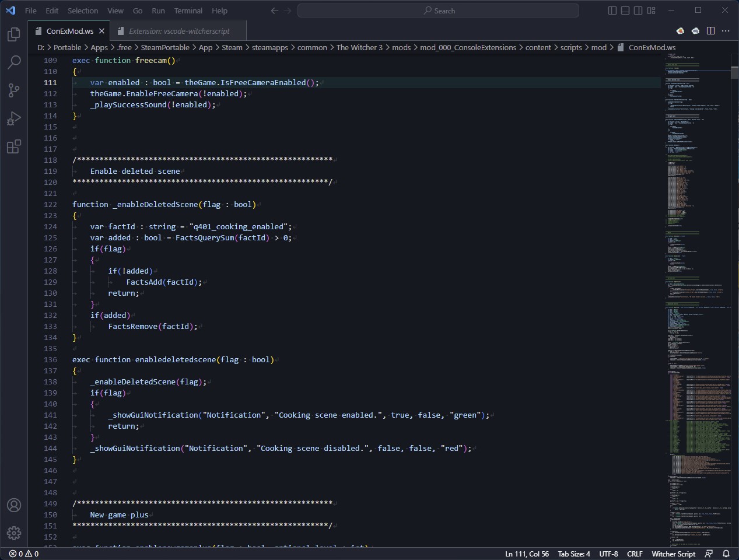Open the Search view in the activity bar

(x=13, y=62)
